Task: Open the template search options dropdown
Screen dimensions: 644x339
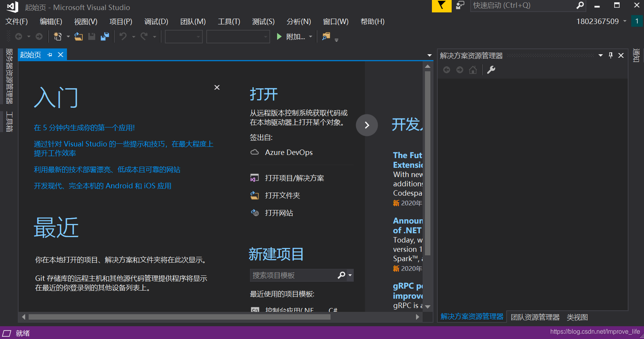Action: [x=350, y=275]
